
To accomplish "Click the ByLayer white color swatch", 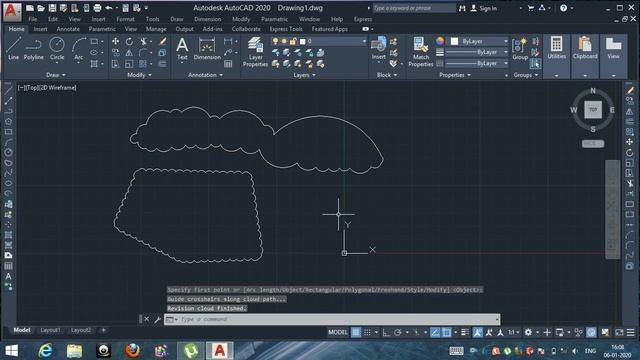I will 454,41.
